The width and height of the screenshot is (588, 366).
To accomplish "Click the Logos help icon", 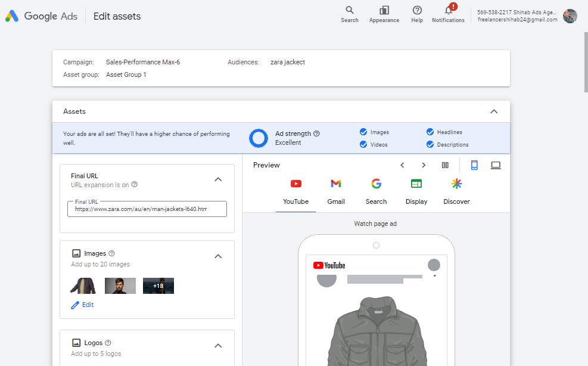I will (108, 343).
